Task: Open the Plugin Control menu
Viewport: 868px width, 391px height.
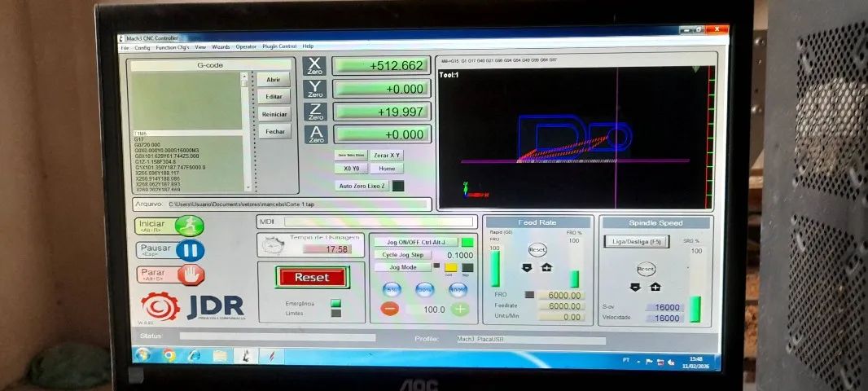Action: pos(279,46)
